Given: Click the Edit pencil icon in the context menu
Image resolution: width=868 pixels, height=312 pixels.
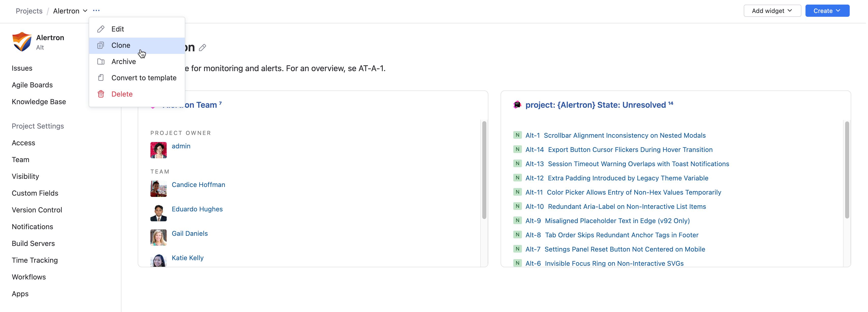Looking at the screenshot, I should [x=101, y=29].
